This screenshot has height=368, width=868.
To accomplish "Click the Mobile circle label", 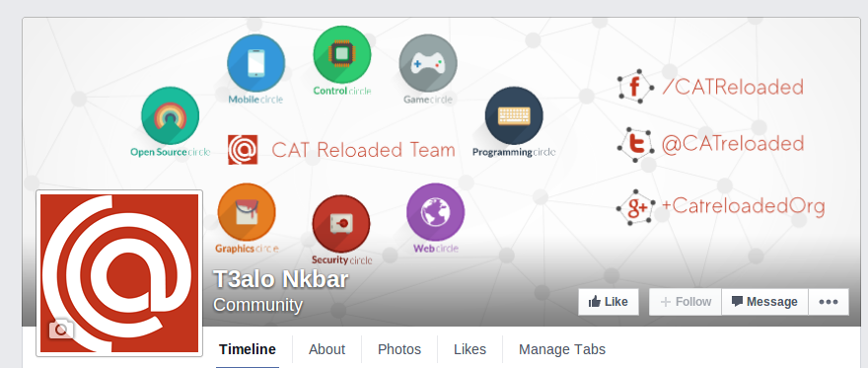I will (x=255, y=100).
